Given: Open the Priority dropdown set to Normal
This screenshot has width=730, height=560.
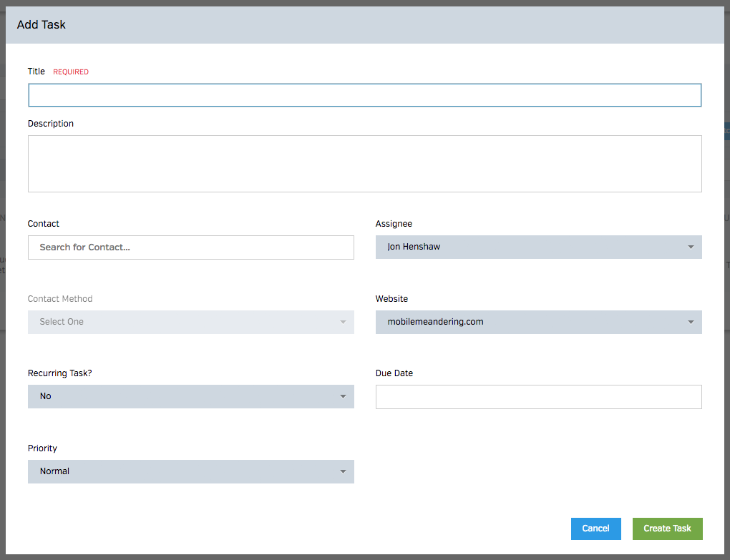Looking at the screenshot, I should click(x=190, y=471).
